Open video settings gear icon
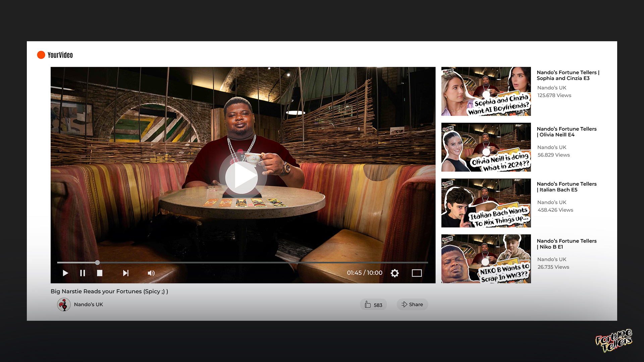The width and height of the screenshot is (644, 362). [395, 273]
